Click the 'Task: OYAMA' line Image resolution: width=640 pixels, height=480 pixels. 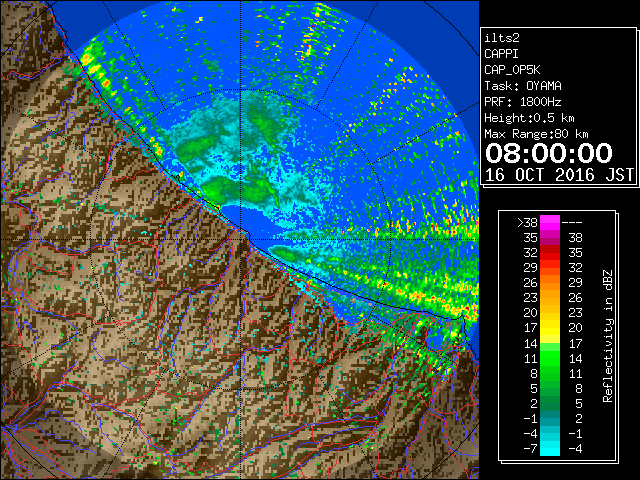523,86
